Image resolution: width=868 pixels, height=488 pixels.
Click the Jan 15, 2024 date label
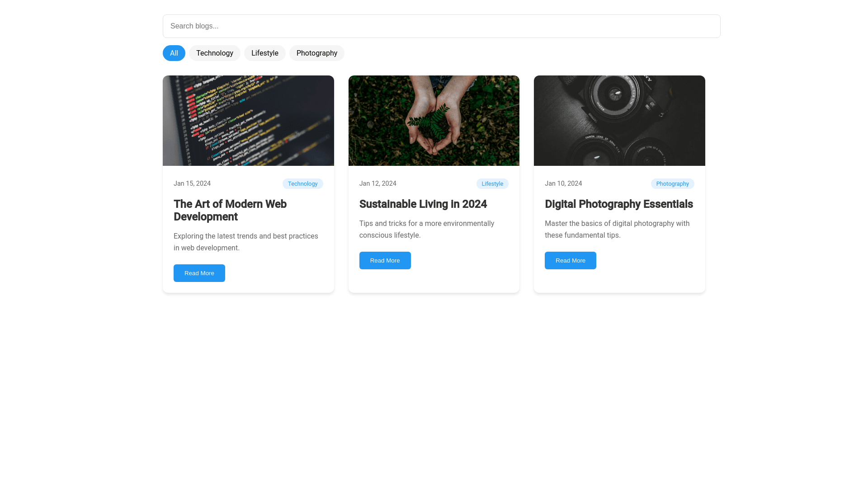click(x=192, y=183)
